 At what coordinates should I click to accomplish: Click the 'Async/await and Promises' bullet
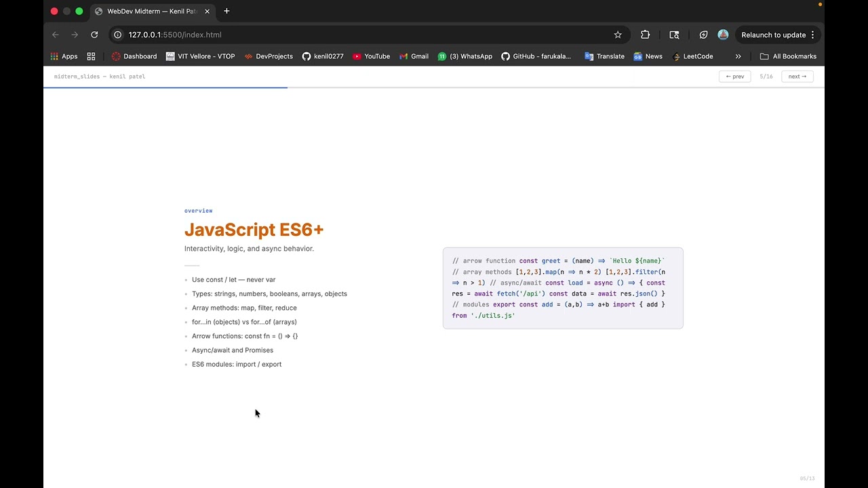233,350
